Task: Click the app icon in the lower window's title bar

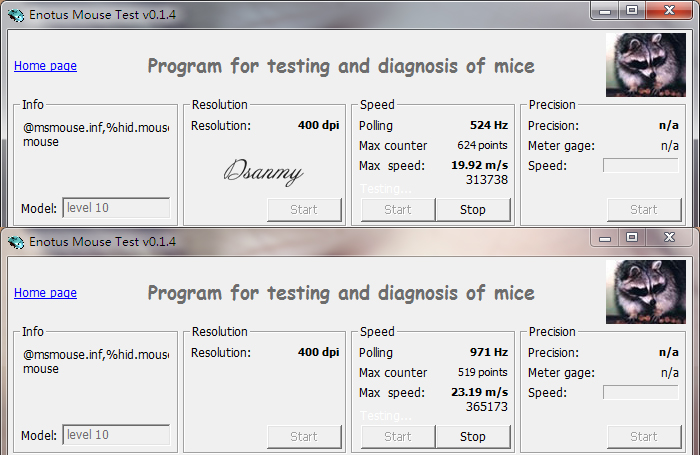Action: pos(15,241)
